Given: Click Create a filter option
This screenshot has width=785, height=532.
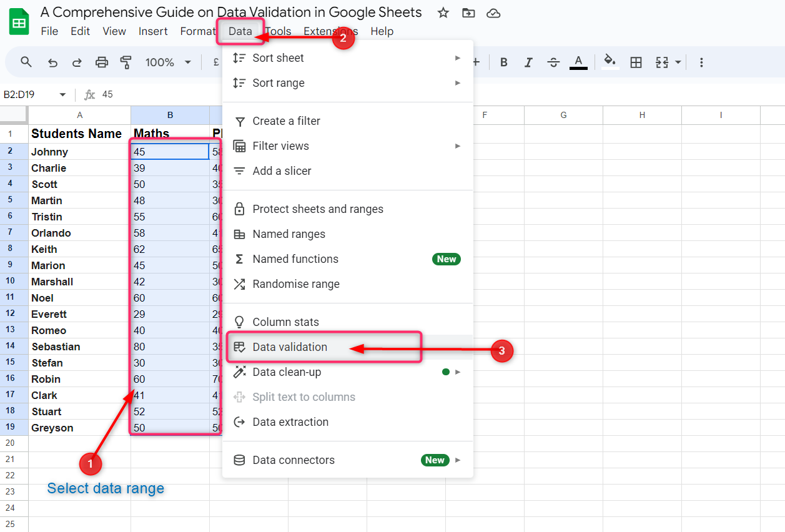Looking at the screenshot, I should (x=286, y=121).
